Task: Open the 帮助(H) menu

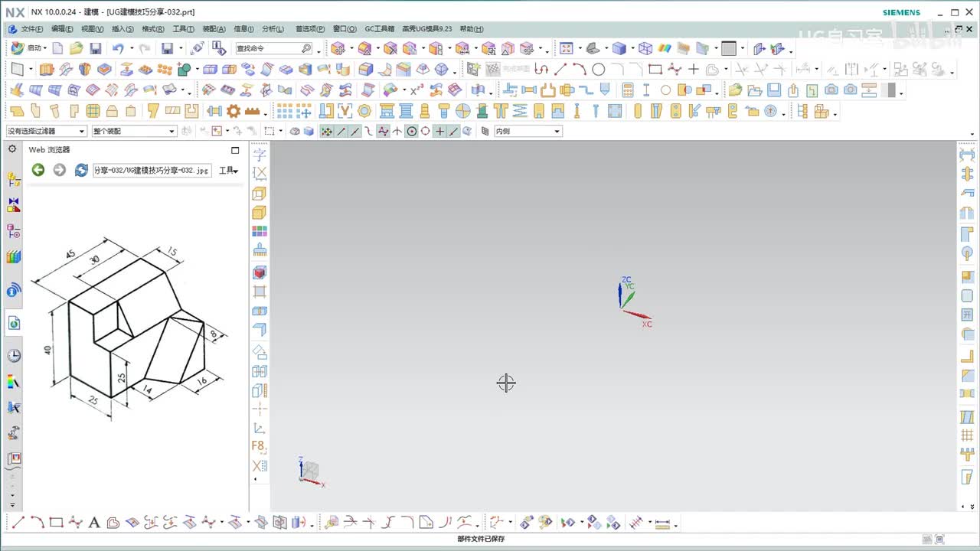Action: [472, 29]
